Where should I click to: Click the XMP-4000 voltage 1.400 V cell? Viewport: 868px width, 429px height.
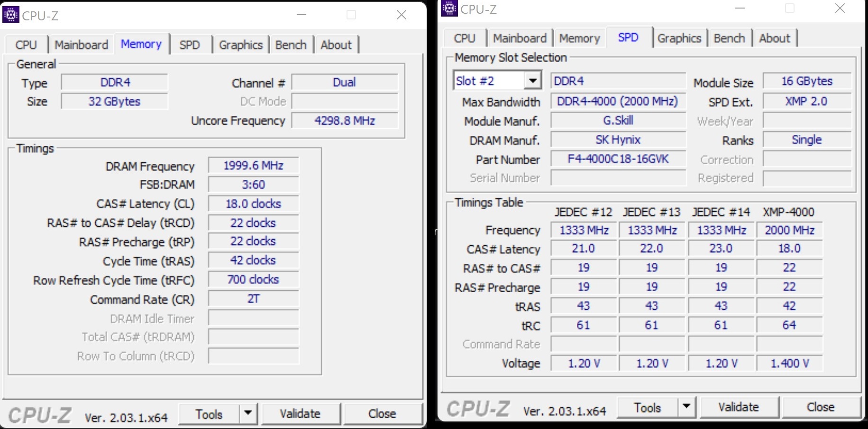pyautogui.click(x=789, y=364)
